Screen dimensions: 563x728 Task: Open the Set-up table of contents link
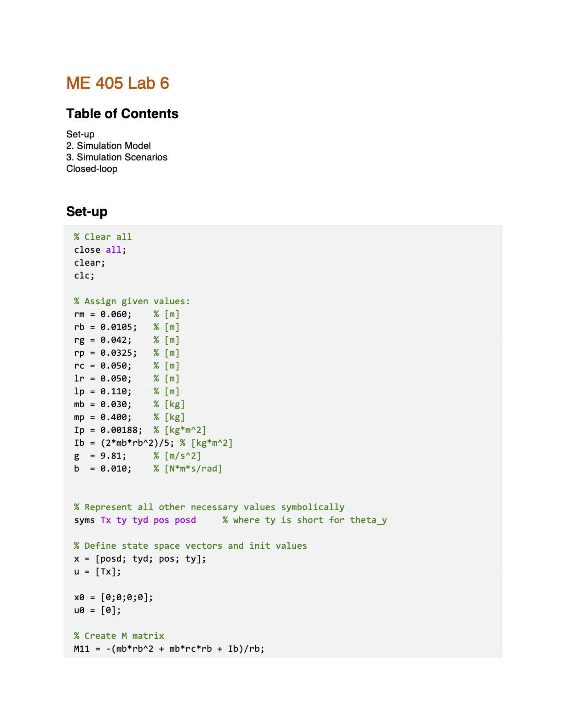80,134
